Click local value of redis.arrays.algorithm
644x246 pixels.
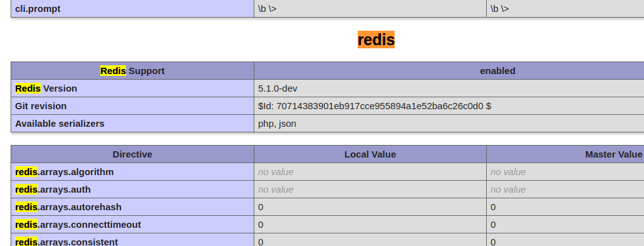pyautogui.click(x=370, y=172)
